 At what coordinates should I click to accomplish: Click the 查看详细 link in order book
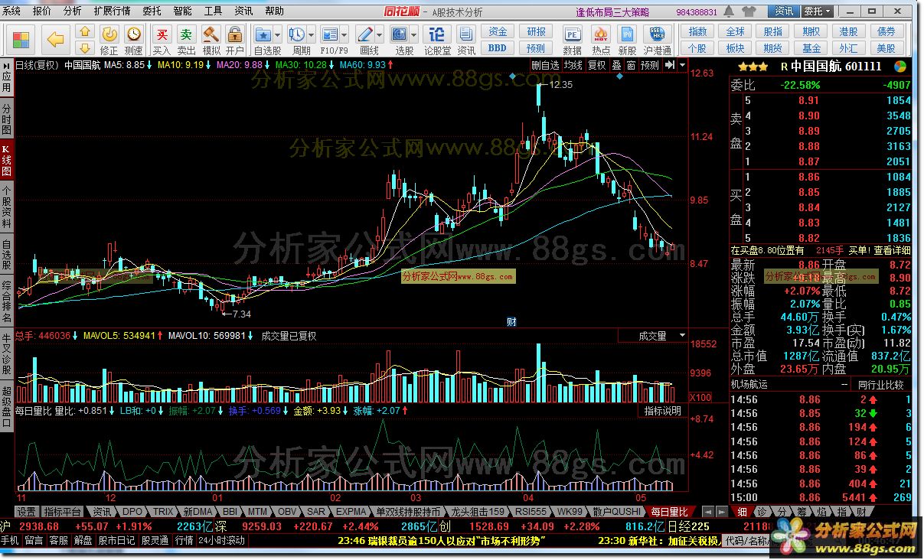pos(893,250)
